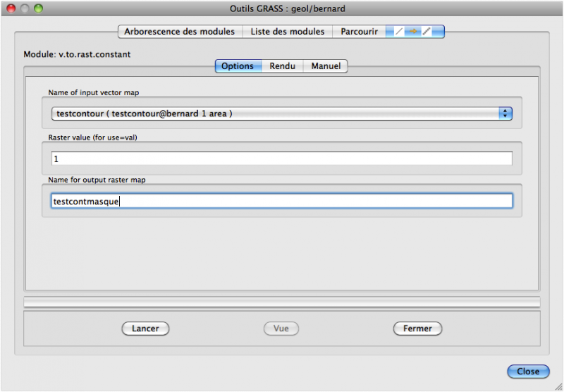
Task: Focus the output raster map name field
Action: tap(281, 201)
